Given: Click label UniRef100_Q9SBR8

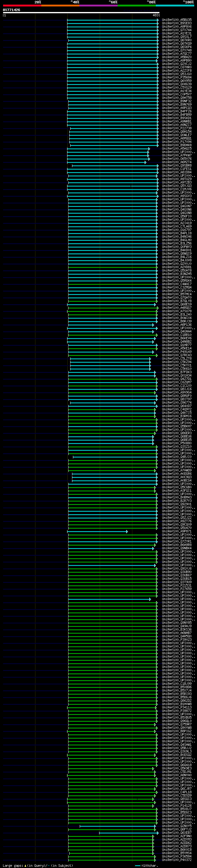Looking at the screenshot, I should coord(177,165).
